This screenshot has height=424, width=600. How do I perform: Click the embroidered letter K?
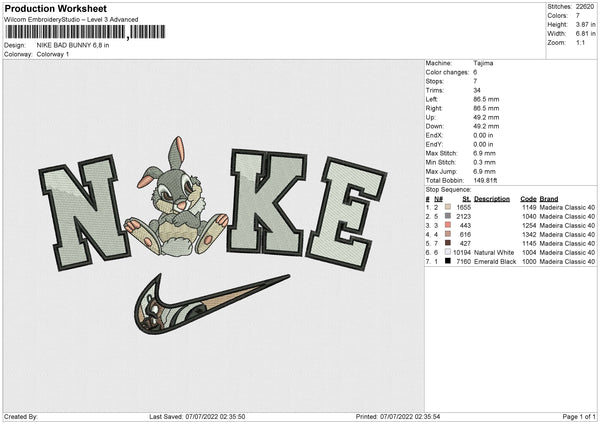[267, 202]
